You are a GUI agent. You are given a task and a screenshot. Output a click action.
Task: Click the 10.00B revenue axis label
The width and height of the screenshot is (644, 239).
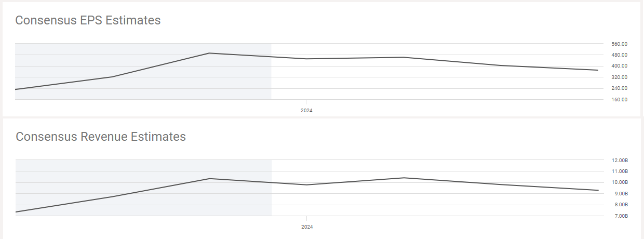click(621, 182)
